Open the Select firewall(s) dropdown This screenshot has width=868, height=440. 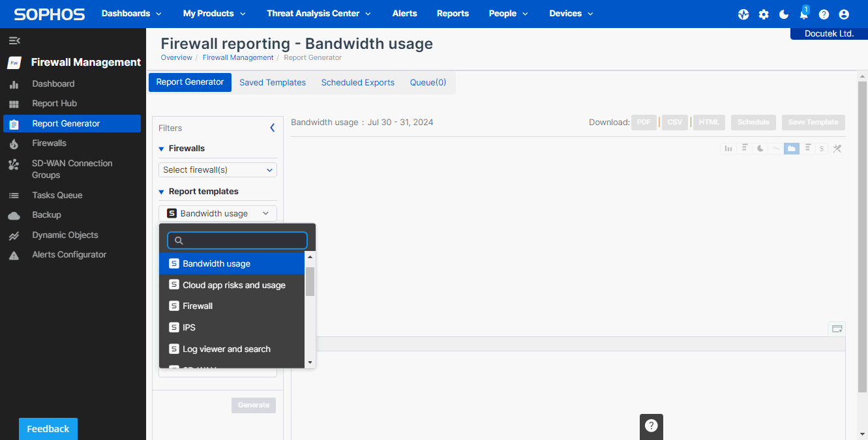(x=218, y=169)
